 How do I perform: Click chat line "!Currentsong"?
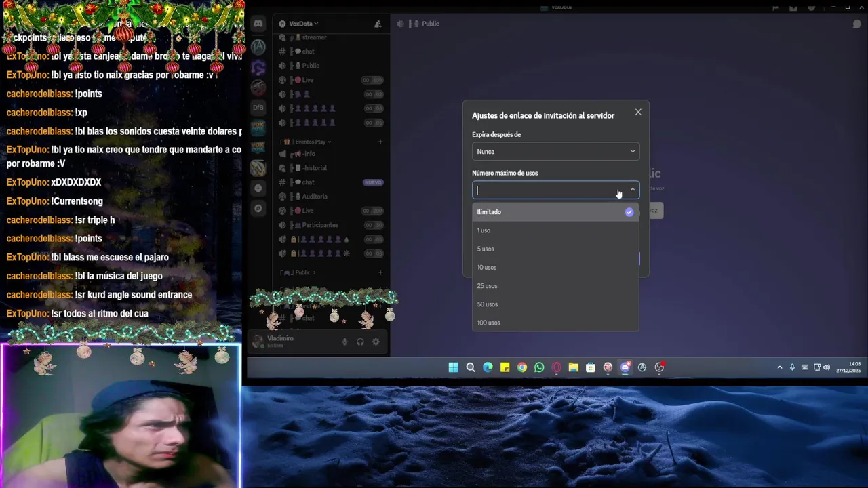point(77,201)
